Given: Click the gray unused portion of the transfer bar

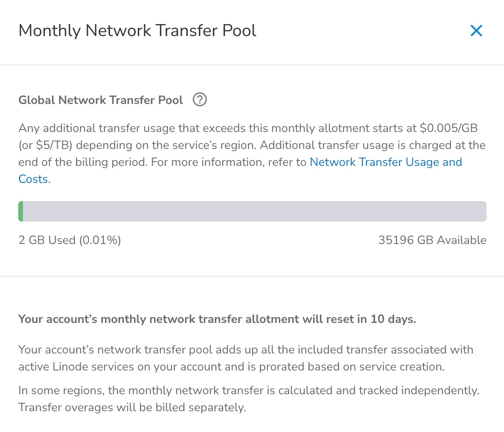Looking at the screenshot, I should point(255,211).
